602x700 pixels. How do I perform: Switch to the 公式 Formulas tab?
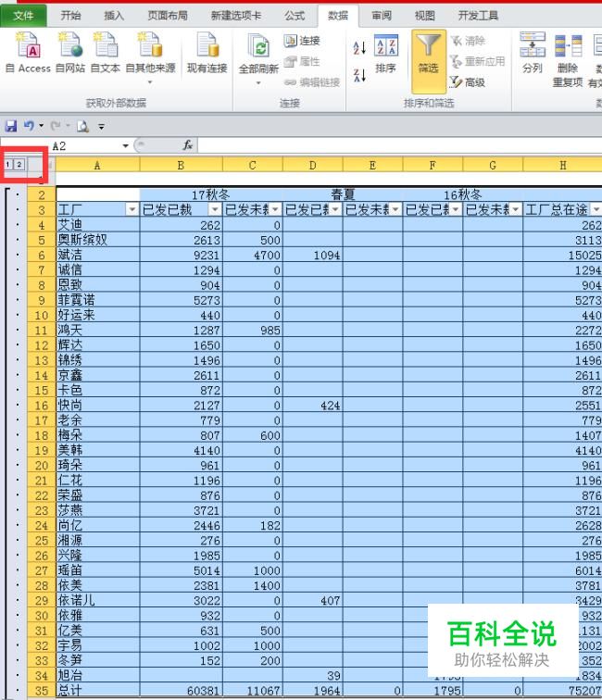point(295,16)
